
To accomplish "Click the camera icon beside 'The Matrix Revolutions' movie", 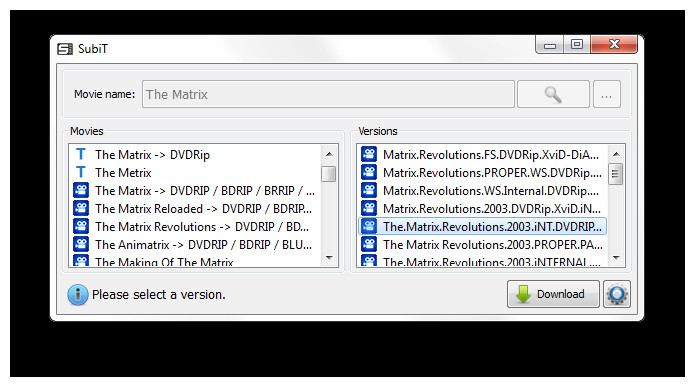I will [81, 226].
